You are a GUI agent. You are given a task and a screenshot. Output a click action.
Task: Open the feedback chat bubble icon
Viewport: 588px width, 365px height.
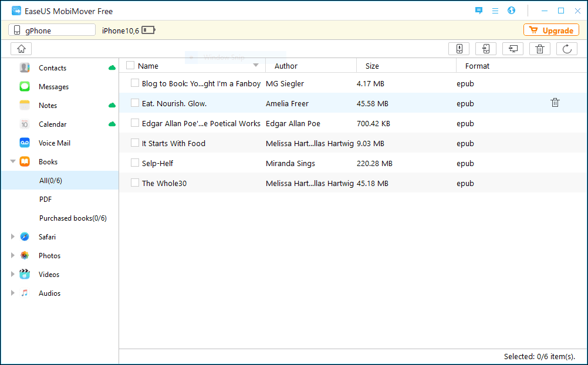point(479,11)
